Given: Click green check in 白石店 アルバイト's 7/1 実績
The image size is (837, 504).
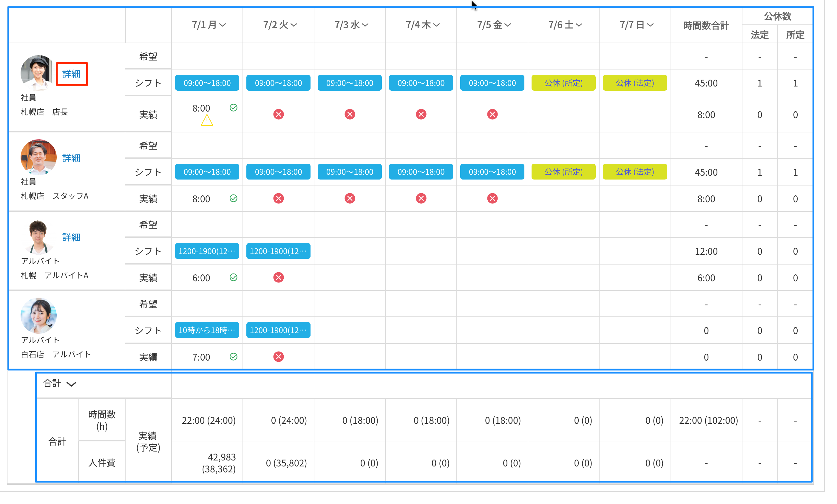Looking at the screenshot, I should click(x=233, y=357).
